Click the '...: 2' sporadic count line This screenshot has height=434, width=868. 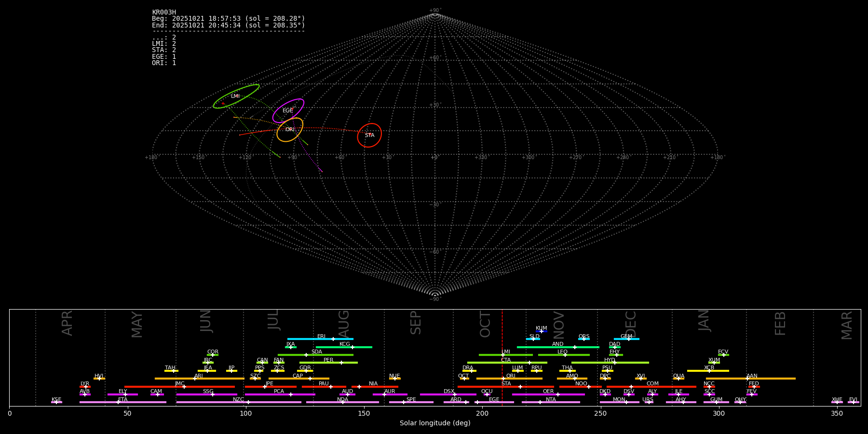pos(164,38)
